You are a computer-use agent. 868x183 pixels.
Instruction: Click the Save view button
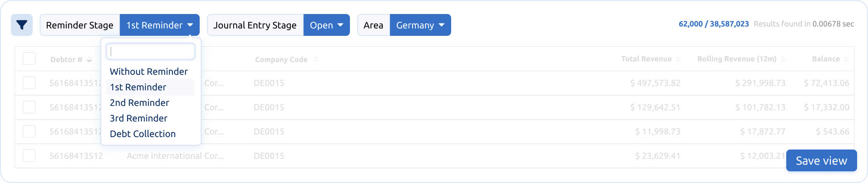pyautogui.click(x=821, y=160)
